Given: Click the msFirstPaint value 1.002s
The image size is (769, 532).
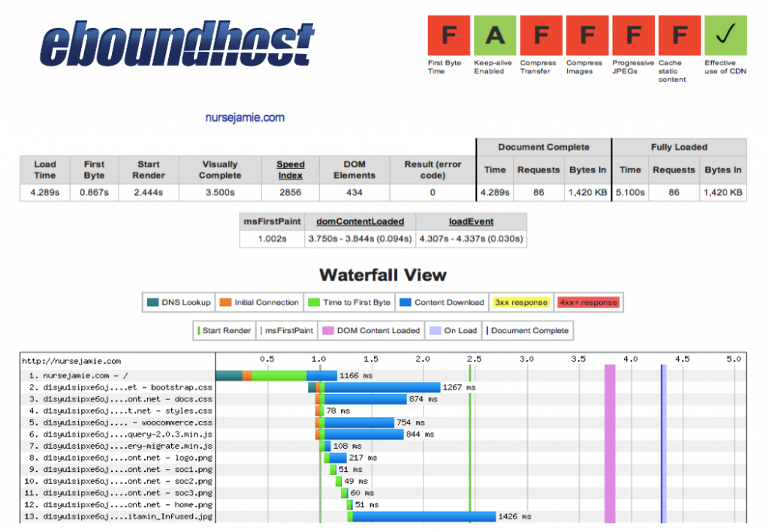Looking at the screenshot, I should click(272, 239).
